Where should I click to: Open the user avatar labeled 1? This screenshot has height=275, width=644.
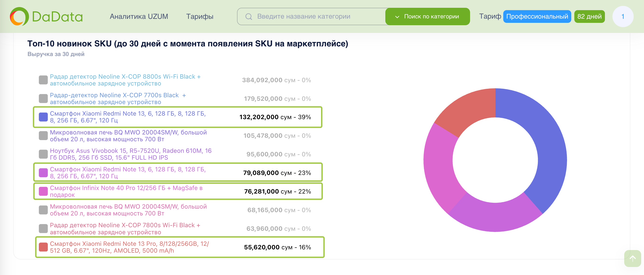(623, 16)
